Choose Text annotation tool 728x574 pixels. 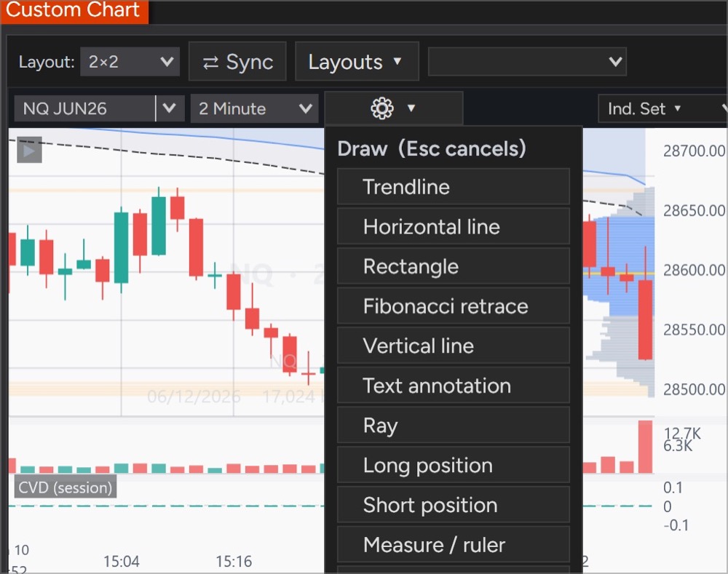(453, 386)
